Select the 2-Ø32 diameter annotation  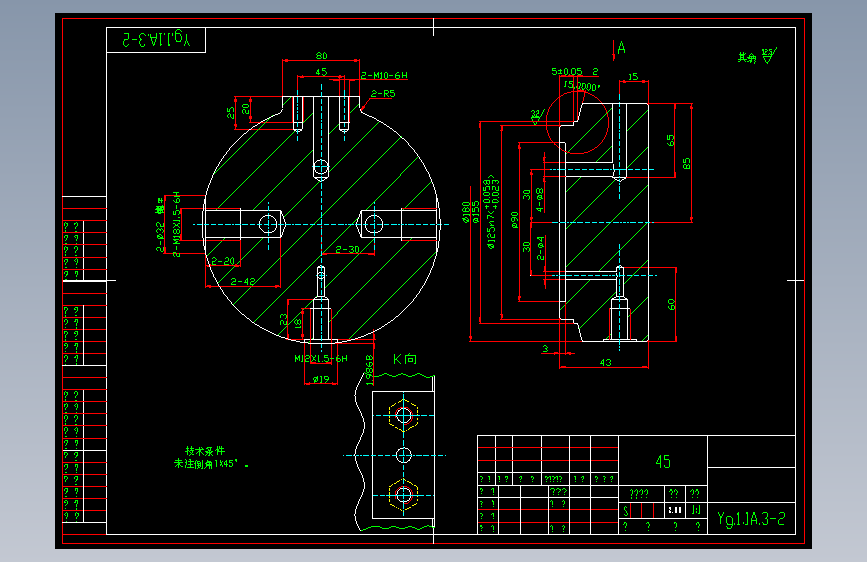coord(160,237)
